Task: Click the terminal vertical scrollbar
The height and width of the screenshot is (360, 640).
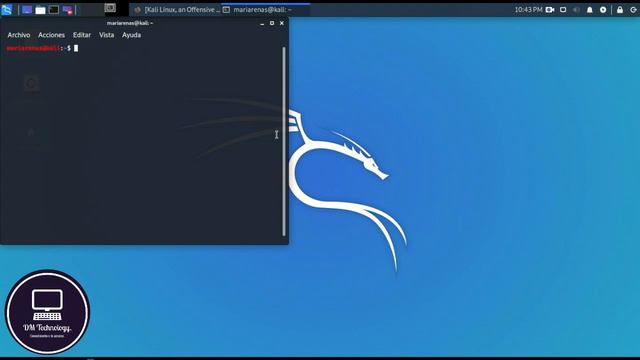Action: click(284, 141)
